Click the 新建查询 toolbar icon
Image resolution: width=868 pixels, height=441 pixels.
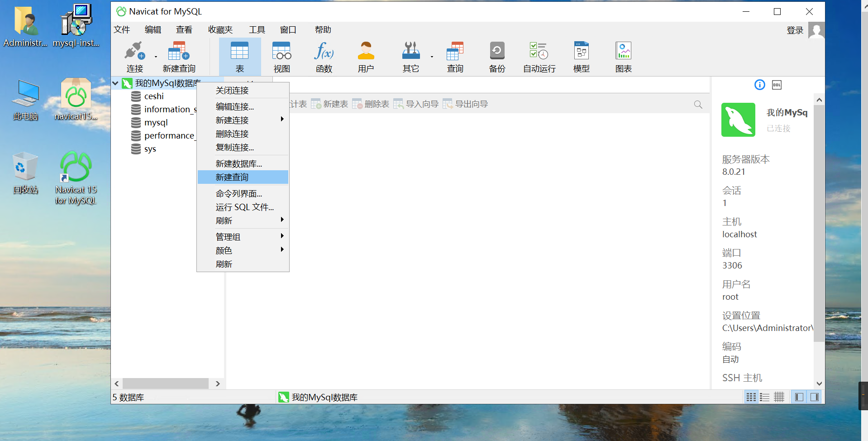coord(179,57)
